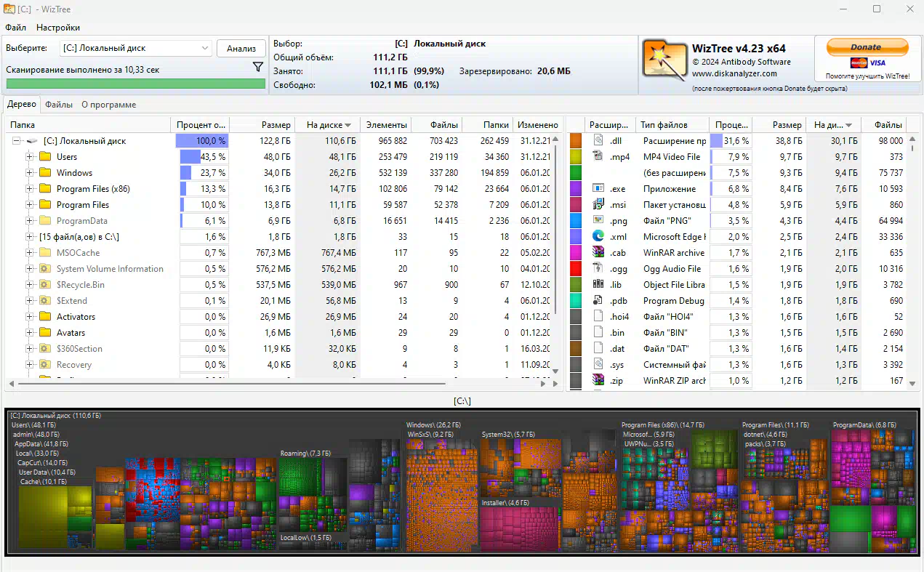Click the .sys system file icon

pyautogui.click(x=598, y=364)
